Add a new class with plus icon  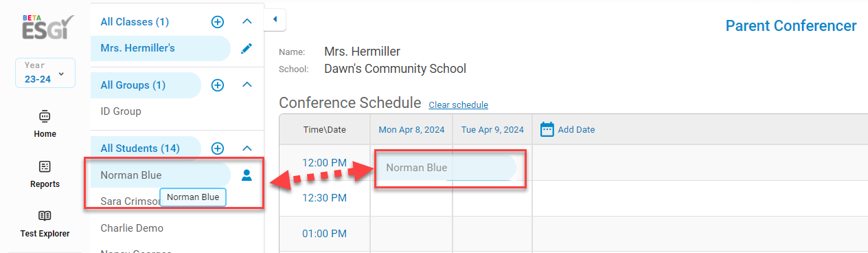click(x=218, y=22)
